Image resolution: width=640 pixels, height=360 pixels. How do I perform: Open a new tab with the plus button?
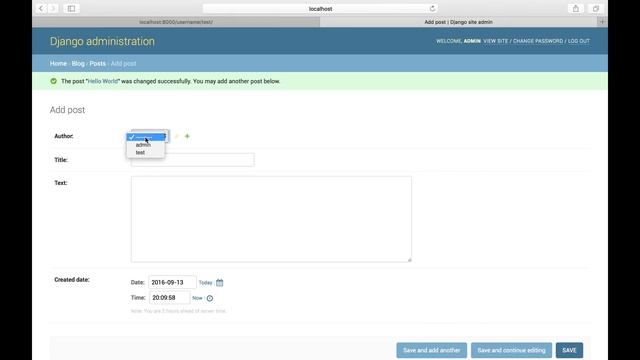602,22
